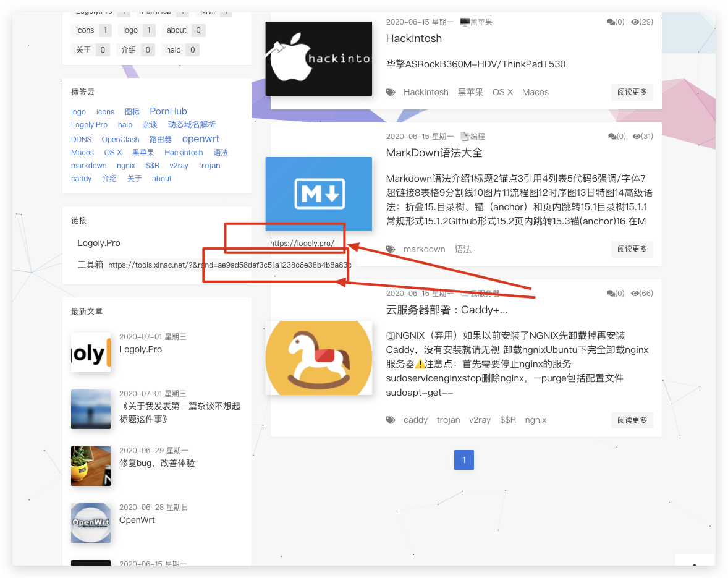Click the $$R tag under Caddy post
The height and width of the screenshot is (578, 728).
click(x=508, y=420)
